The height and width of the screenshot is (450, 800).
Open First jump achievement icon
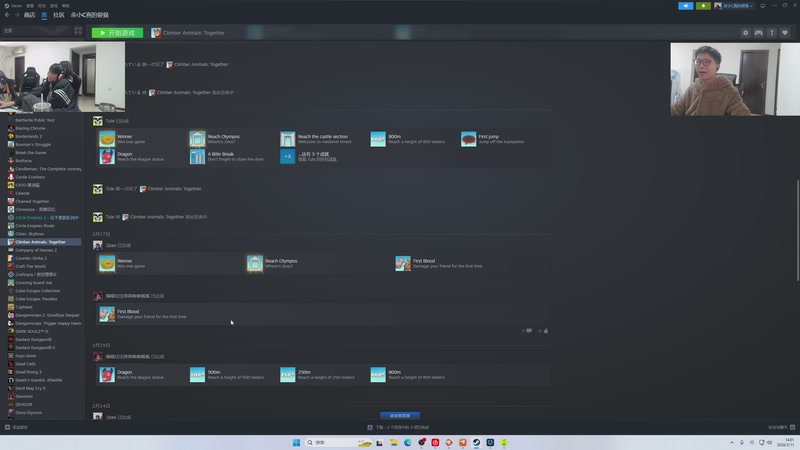click(468, 139)
